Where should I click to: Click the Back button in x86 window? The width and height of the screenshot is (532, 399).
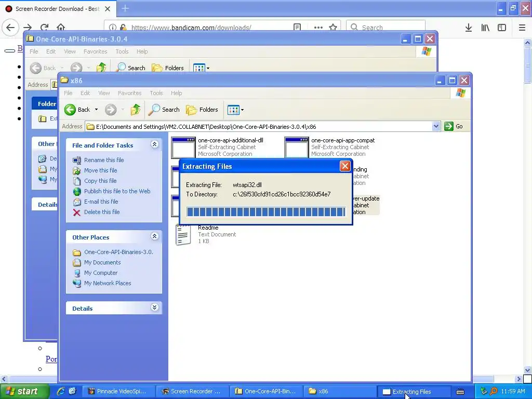[77, 110]
